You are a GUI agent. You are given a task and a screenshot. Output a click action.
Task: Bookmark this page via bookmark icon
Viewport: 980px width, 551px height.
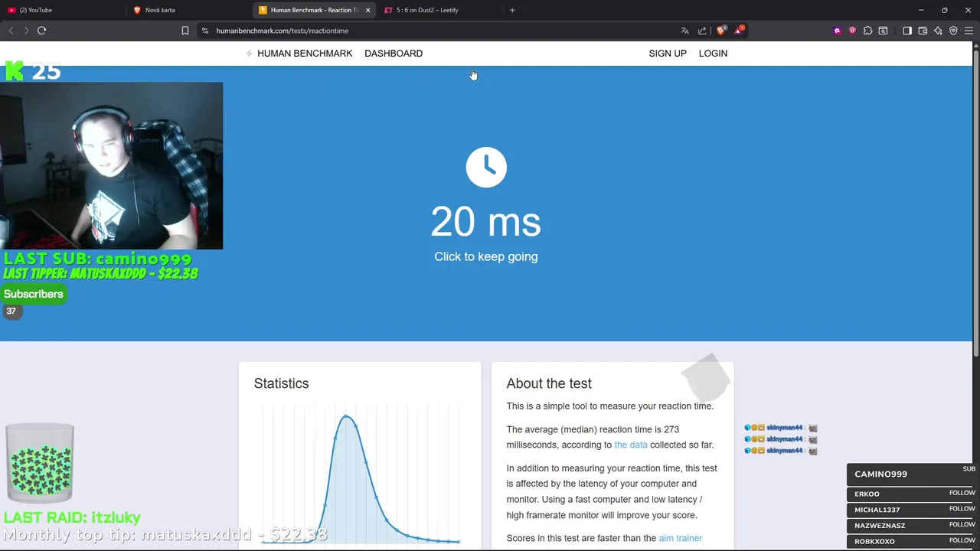[x=185, y=31]
